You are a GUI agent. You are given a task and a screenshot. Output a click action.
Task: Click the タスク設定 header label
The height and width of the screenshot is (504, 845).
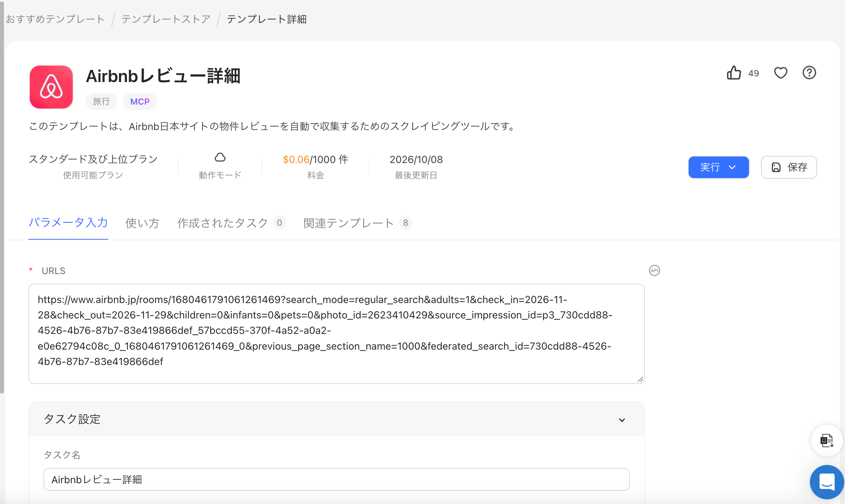[x=72, y=419]
